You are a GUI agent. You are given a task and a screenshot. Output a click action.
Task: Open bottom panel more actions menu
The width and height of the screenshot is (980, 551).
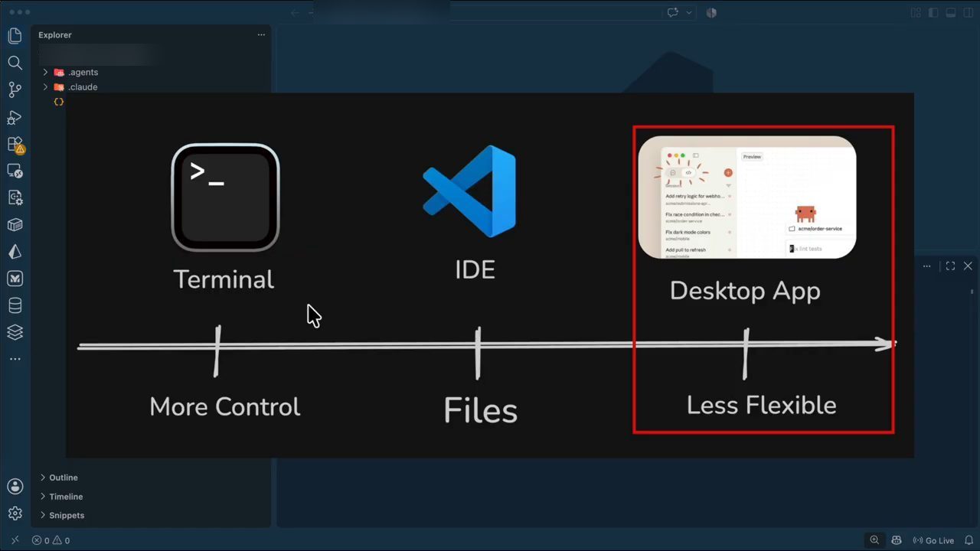coord(926,266)
